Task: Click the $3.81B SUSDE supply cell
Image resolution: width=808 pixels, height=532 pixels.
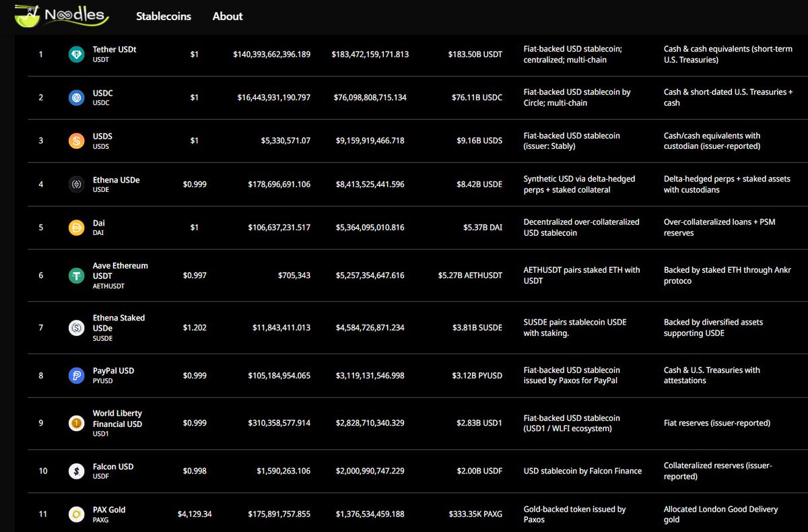Action: [x=477, y=328]
